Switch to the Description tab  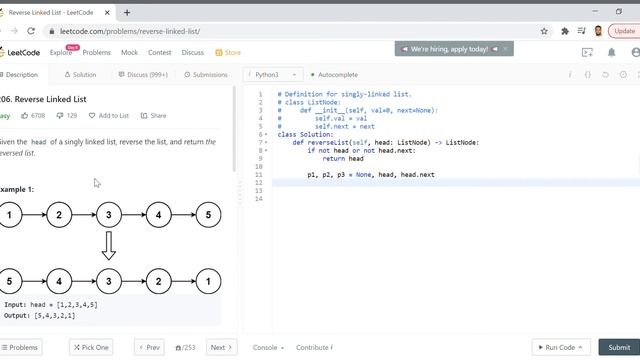pyautogui.click(x=19, y=75)
